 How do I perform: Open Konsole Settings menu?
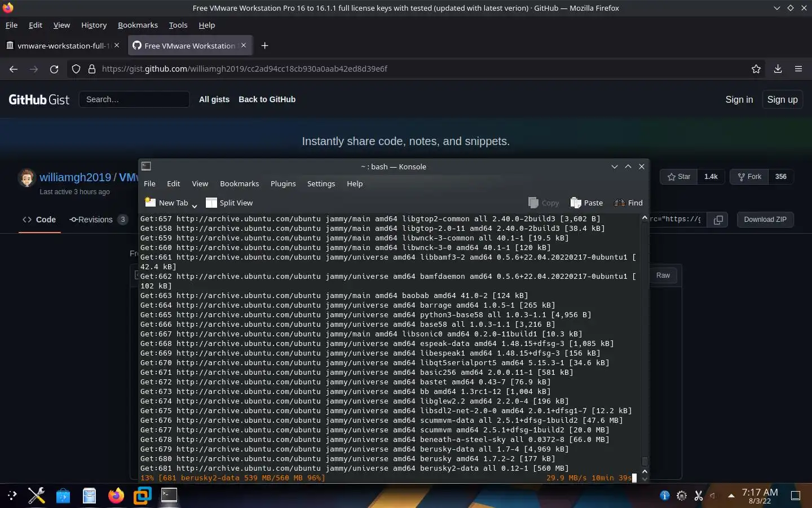click(321, 183)
